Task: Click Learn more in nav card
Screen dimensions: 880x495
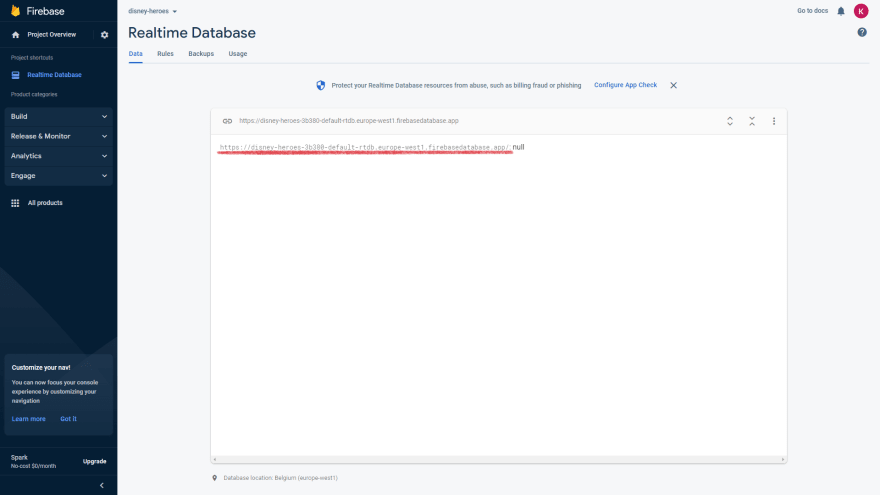Action: pyautogui.click(x=29, y=419)
